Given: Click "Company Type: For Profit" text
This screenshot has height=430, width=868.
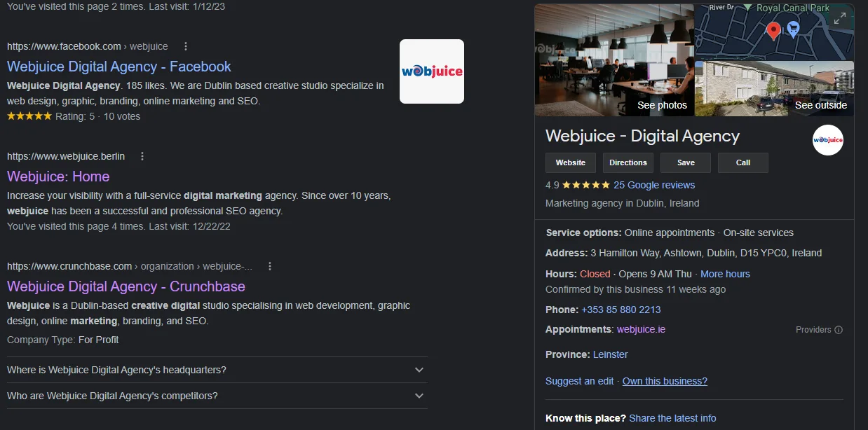Looking at the screenshot, I should (63, 340).
